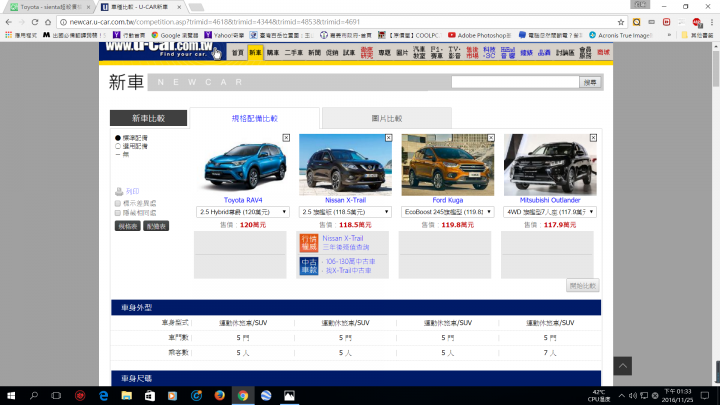Open the Toyota RAV4 link
Viewport: 720px width, 405px height.
[x=243, y=200]
